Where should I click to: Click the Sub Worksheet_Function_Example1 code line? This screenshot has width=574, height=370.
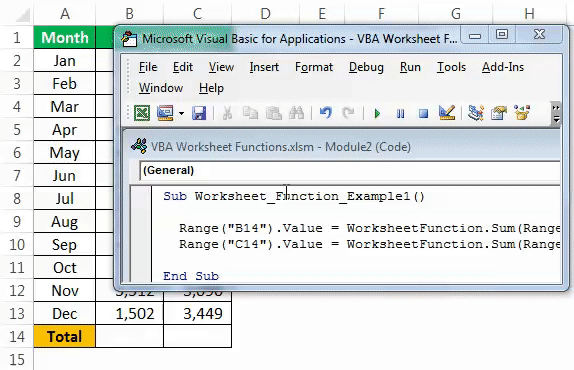[294, 196]
